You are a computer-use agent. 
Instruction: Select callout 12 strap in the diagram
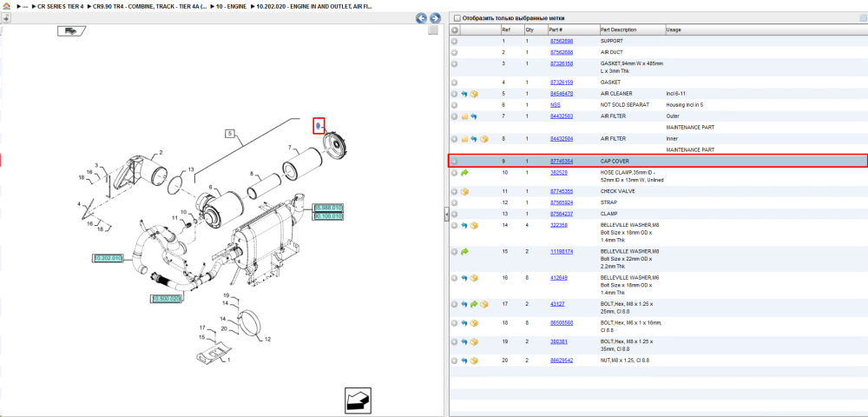pyautogui.click(x=267, y=340)
